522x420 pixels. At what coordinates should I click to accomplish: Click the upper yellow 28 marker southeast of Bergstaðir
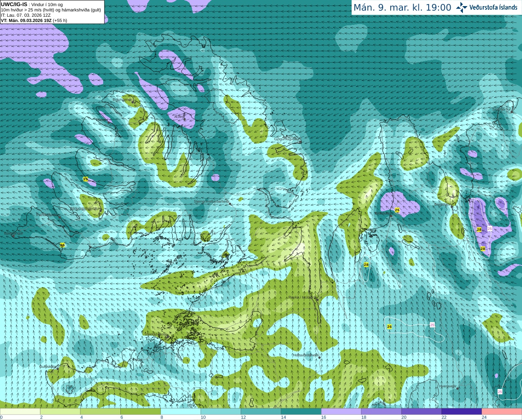[479, 230]
